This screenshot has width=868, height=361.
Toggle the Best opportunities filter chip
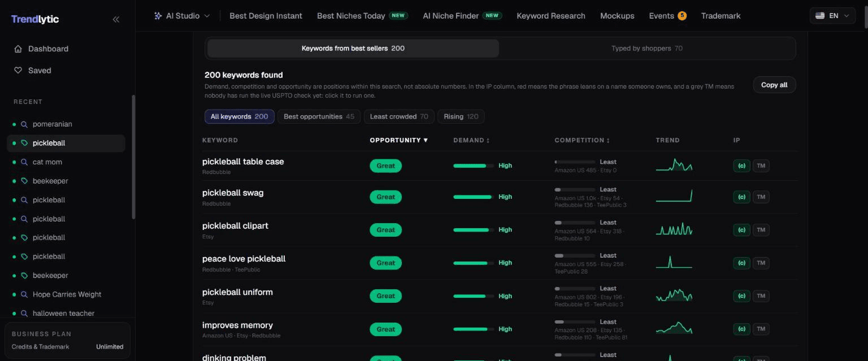click(x=319, y=117)
